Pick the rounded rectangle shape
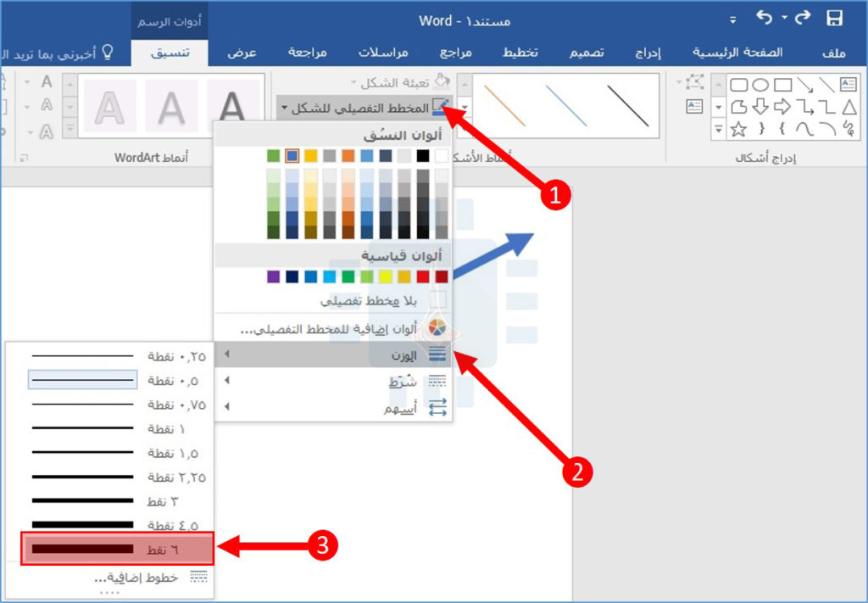The height and width of the screenshot is (603, 868). coord(739,85)
